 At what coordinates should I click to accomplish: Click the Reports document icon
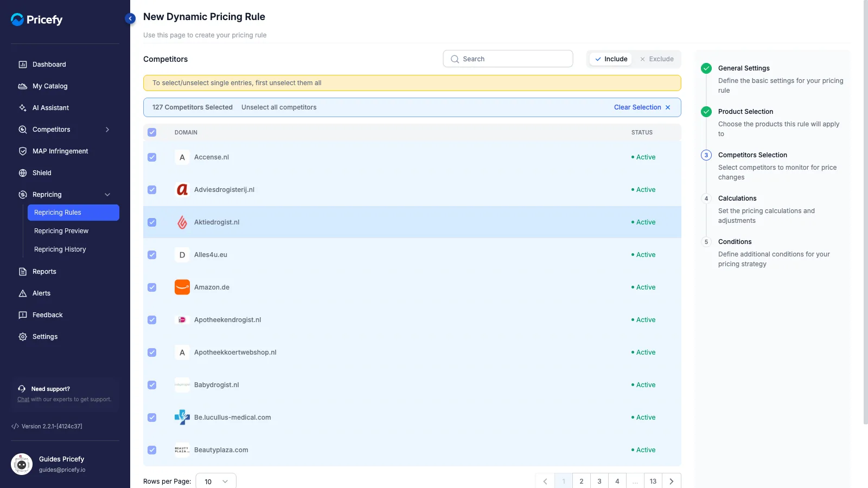pos(23,272)
